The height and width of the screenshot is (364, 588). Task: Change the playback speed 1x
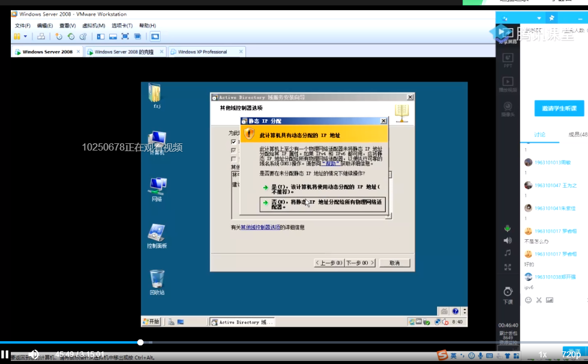(x=542, y=354)
